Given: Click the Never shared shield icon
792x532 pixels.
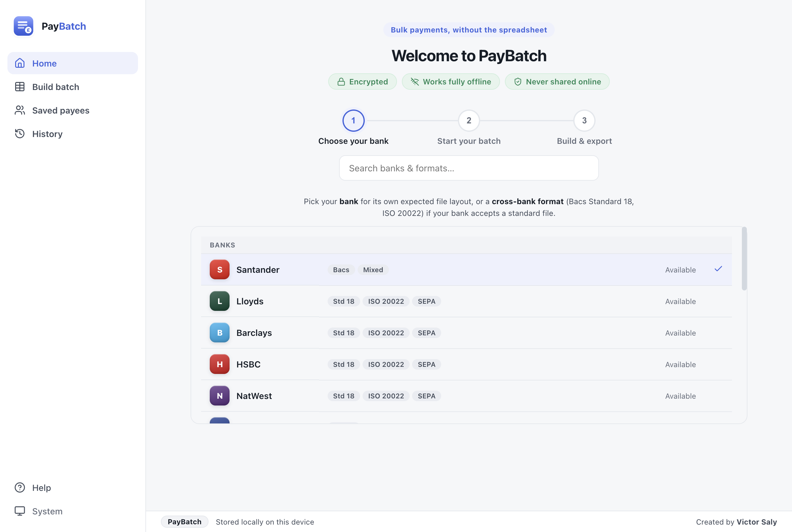Looking at the screenshot, I should [x=518, y=82].
